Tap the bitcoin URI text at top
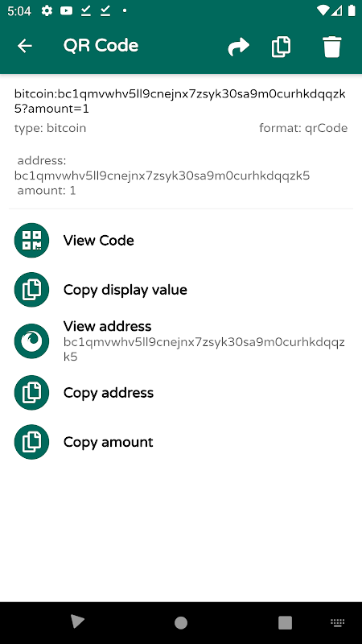362x644 pixels. click(x=179, y=101)
